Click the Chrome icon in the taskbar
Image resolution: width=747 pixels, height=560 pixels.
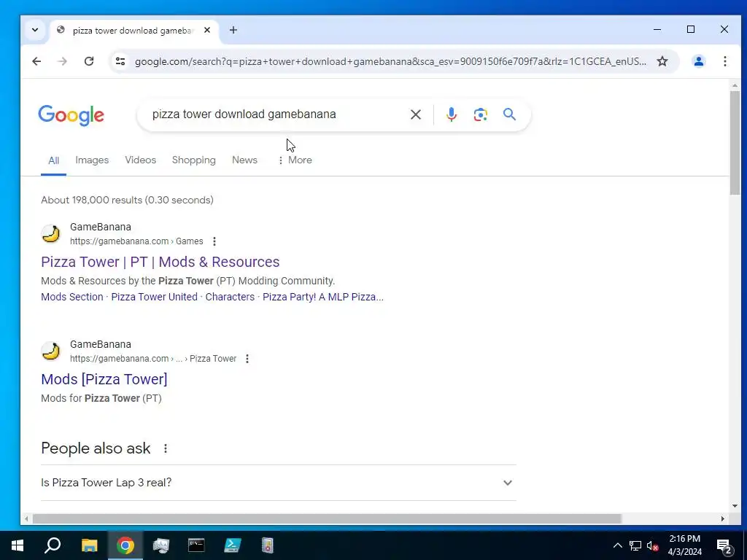tap(125, 545)
